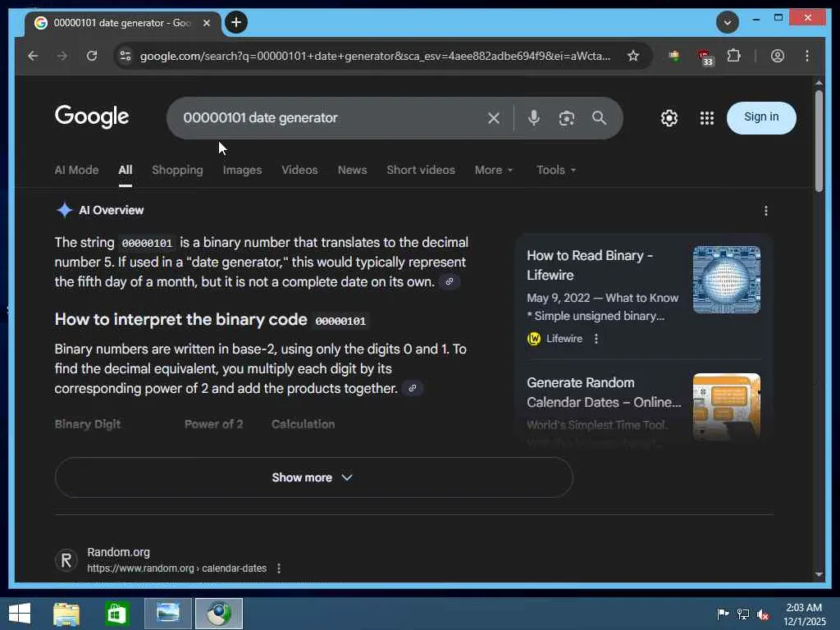Open the extensions puzzle icon
The height and width of the screenshot is (630, 840).
click(733, 56)
